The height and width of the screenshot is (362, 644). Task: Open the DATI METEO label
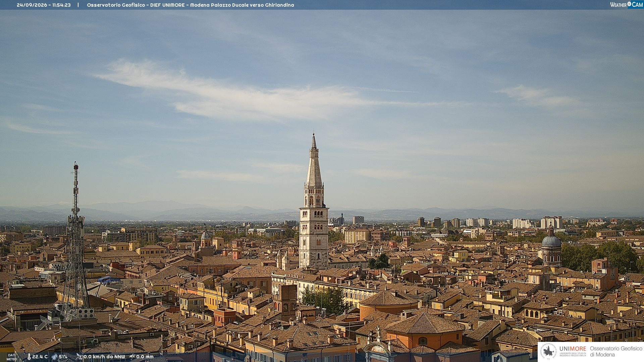(x=11, y=357)
